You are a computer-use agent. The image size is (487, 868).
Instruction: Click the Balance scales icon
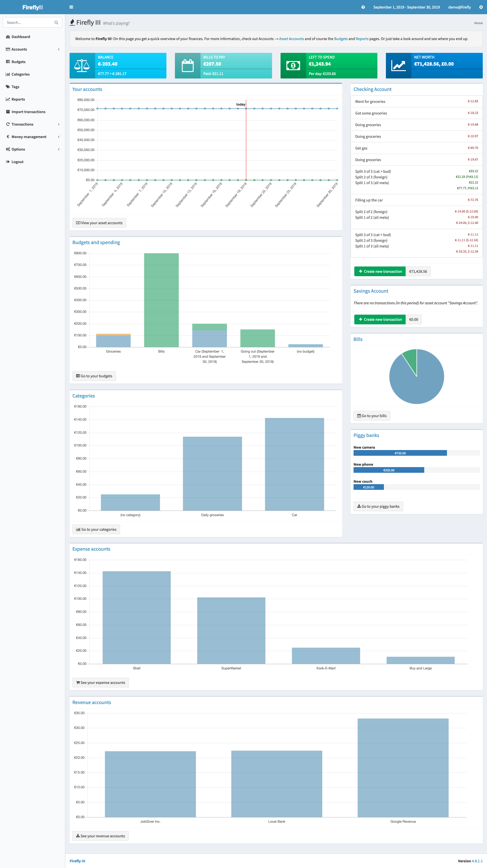[x=82, y=66]
